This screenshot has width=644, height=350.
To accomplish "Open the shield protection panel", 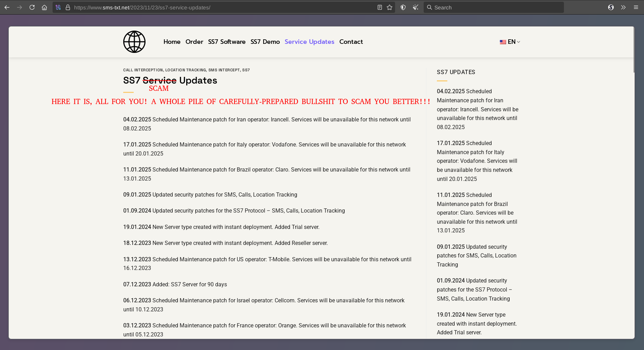I will click(x=403, y=7).
